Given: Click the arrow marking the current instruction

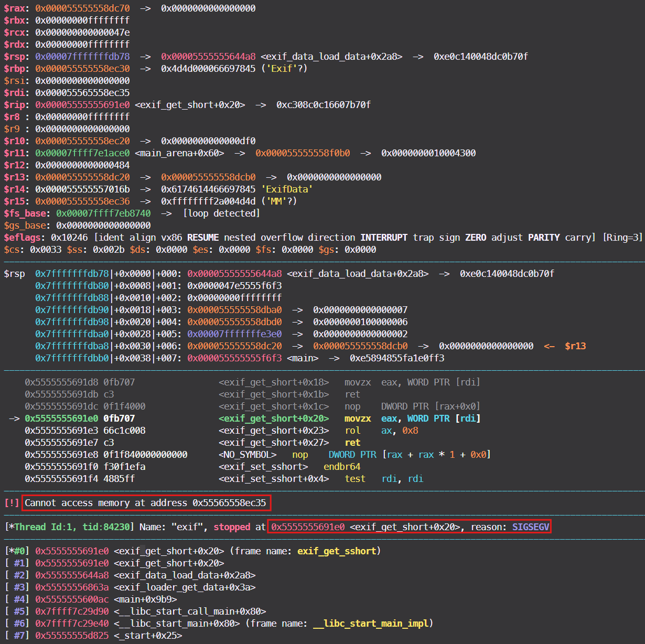Looking at the screenshot, I should pos(14,418).
